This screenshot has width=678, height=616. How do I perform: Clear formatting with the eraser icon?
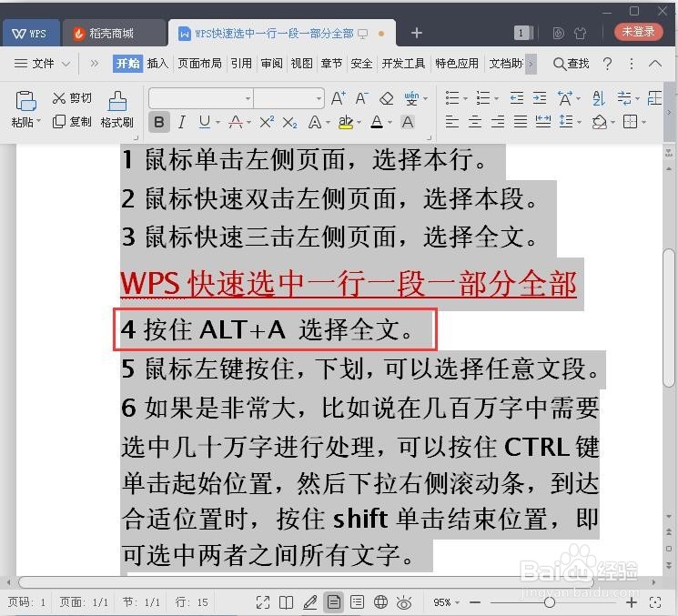click(x=386, y=98)
